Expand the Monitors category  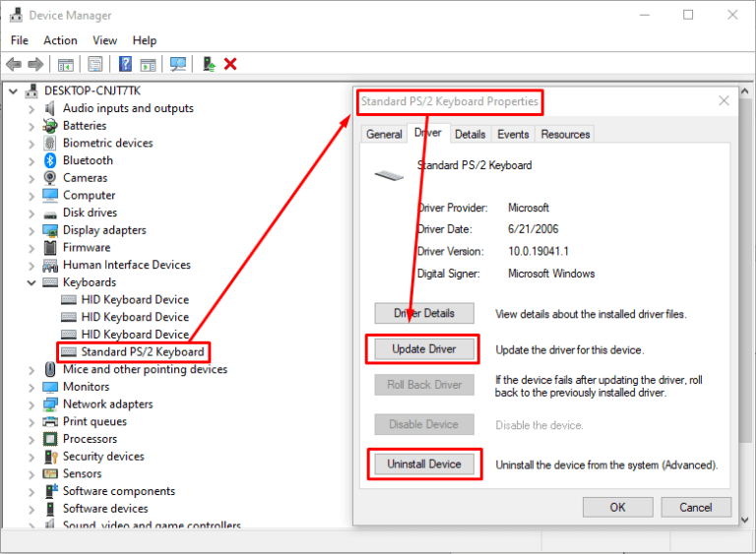click(31, 388)
